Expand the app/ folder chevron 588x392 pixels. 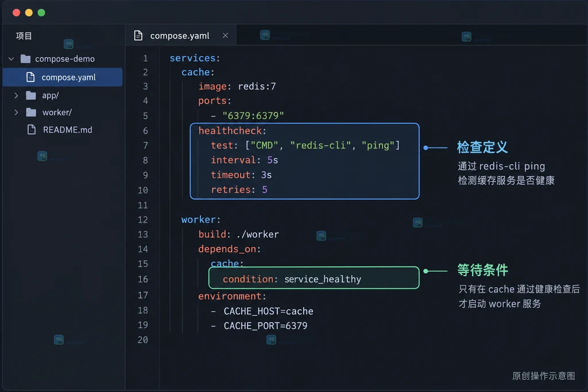(x=16, y=96)
